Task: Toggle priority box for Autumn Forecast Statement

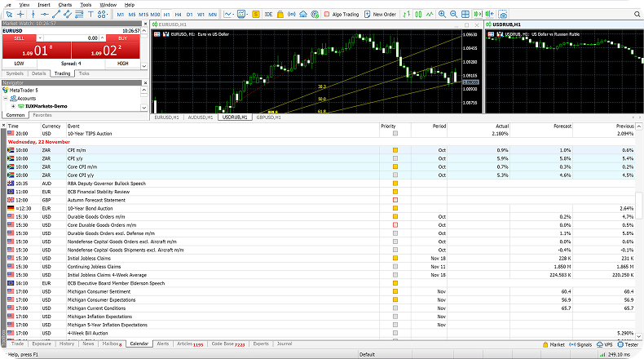Action: click(395, 199)
